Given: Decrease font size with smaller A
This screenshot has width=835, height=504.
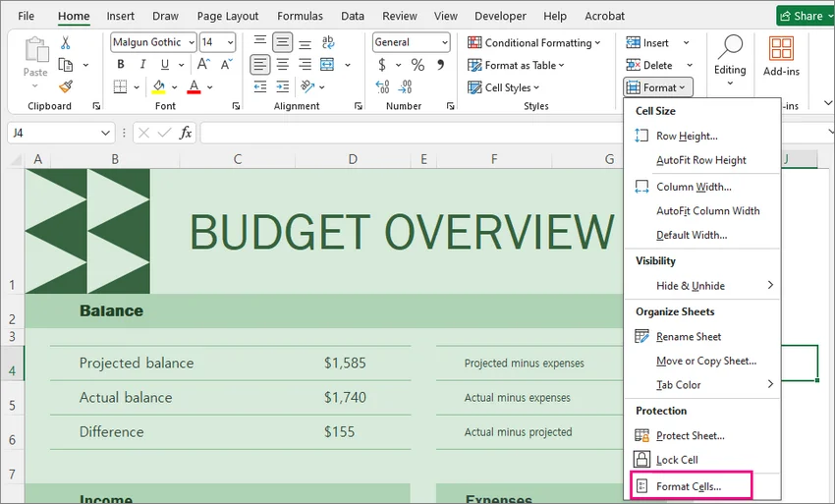Looking at the screenshot, I should [226, 65].
